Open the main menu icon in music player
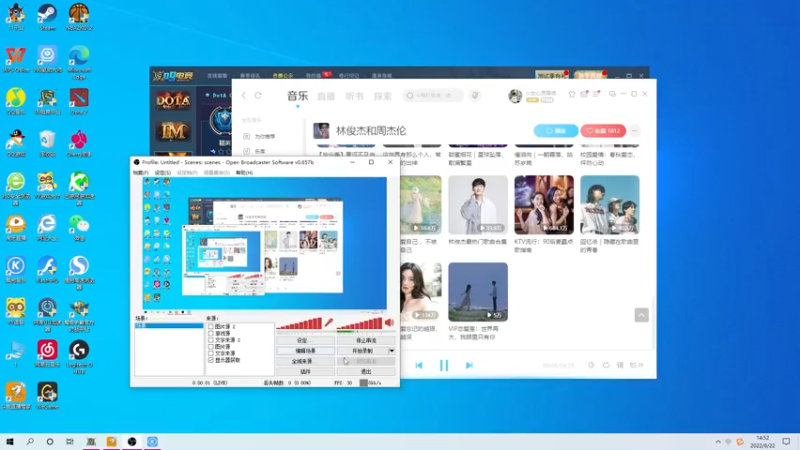Screen dimensions: 800x450 [596, 94]
